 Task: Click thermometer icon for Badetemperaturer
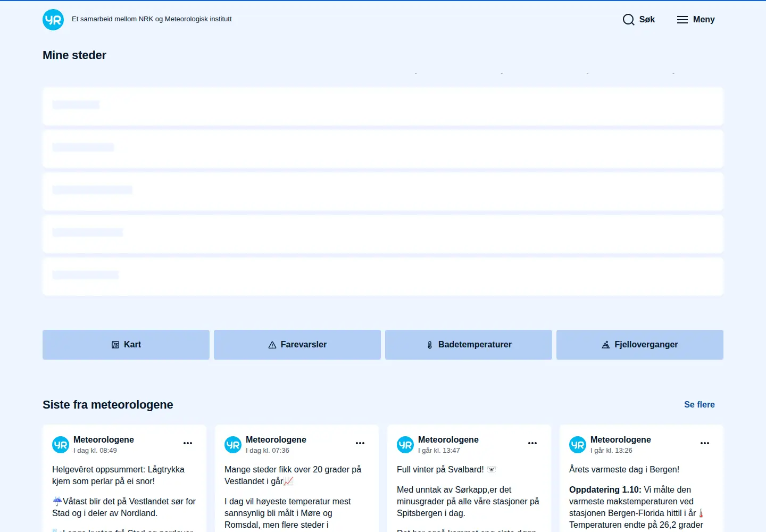430,345
